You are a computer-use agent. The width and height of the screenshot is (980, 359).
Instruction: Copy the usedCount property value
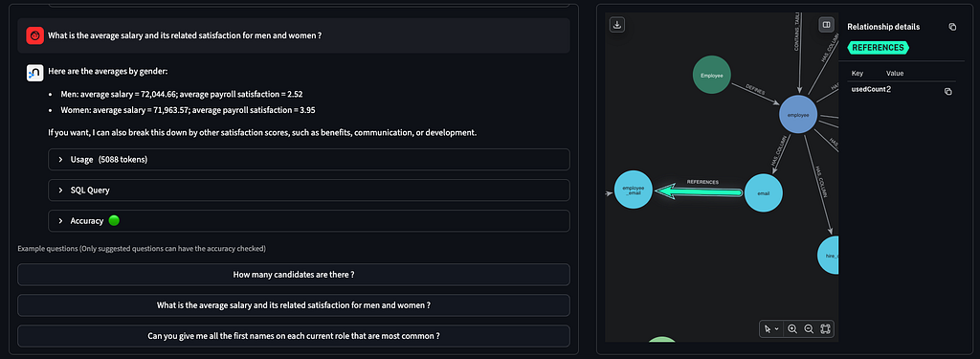(x=948, y=92)
